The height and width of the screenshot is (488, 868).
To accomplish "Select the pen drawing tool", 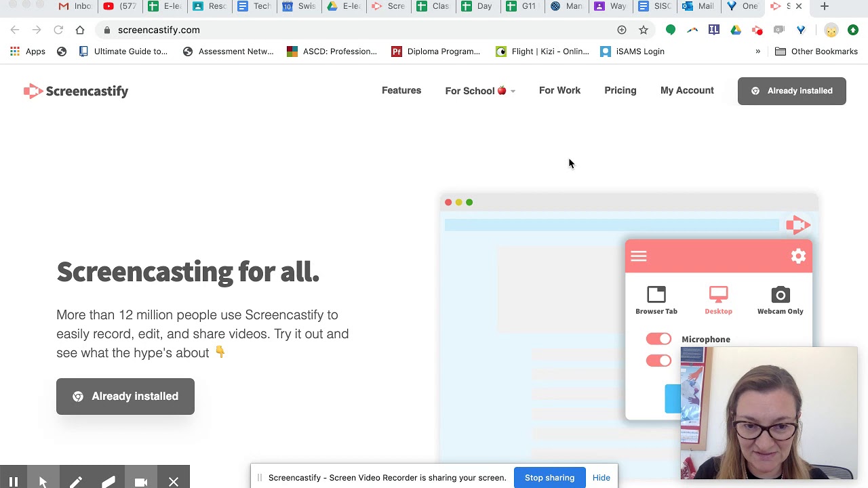I will pyautogui.click(x=75, y=482).
